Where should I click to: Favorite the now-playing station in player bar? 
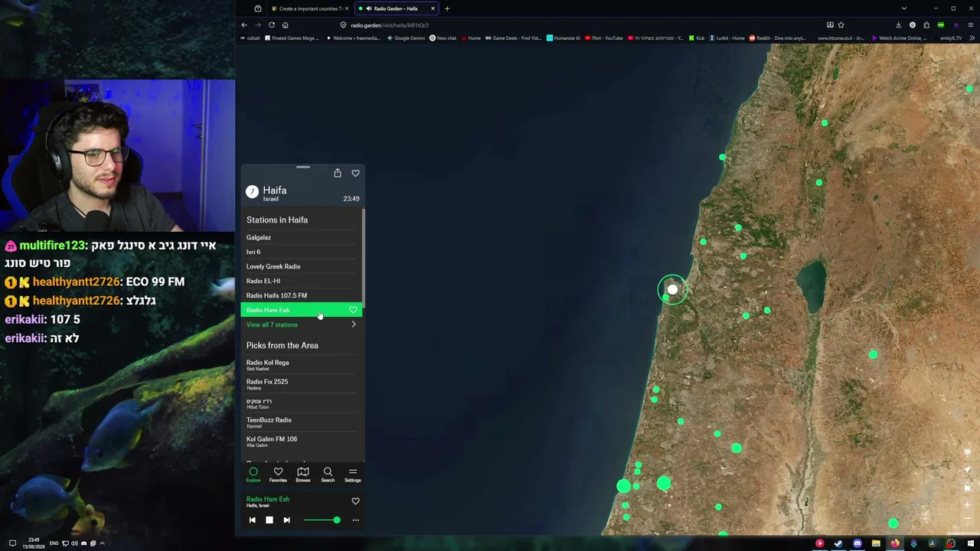[x=355, y=501]
